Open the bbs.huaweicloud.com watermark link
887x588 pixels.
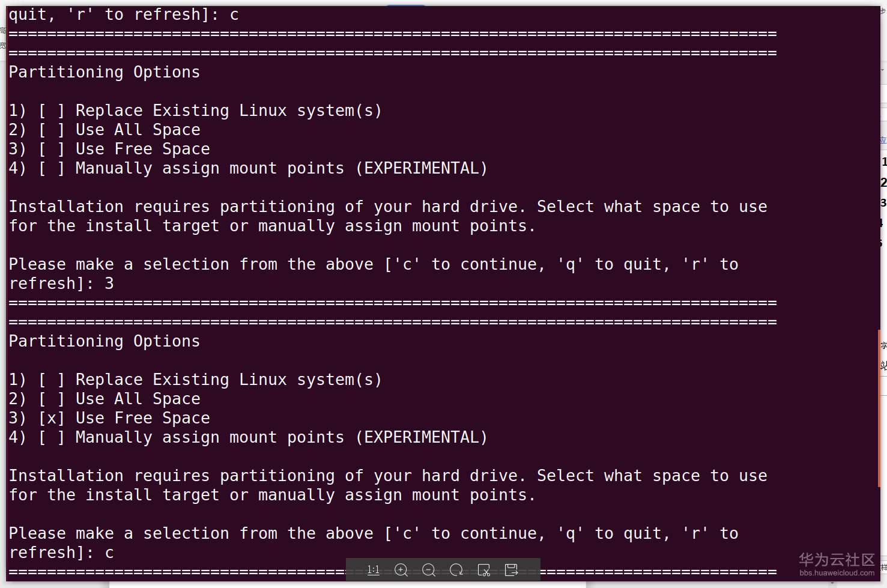(x=837, y=573)
